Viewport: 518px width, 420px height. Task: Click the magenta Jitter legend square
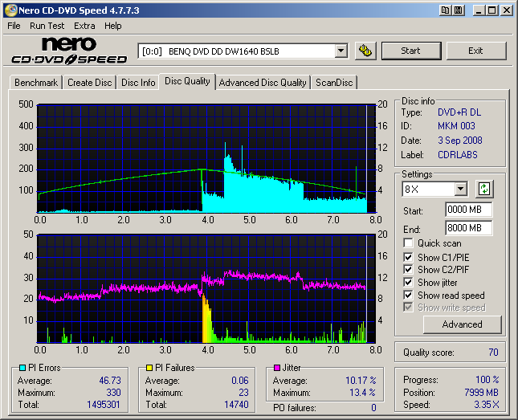click(x=276, y=368)
